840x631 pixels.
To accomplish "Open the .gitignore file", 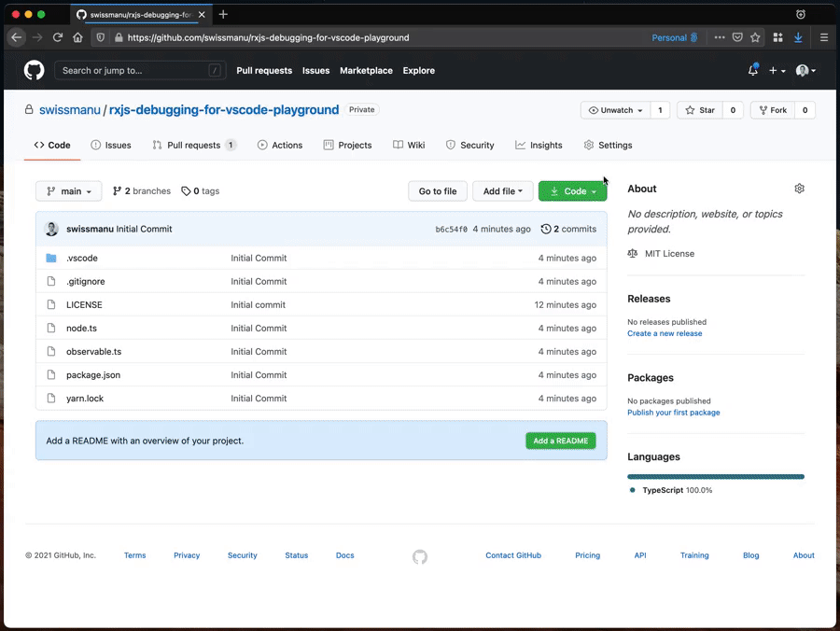I will pos(86,281).
